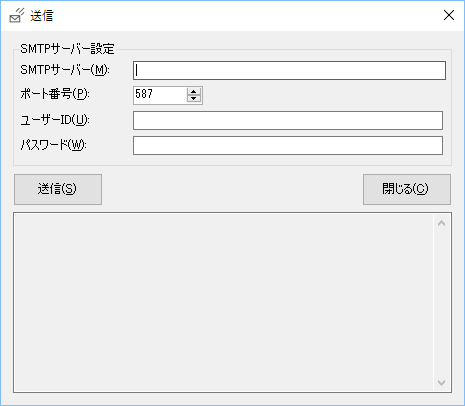465x406 pixels.
Task: Click the パスワード(W) label
Action: (53, 145)
